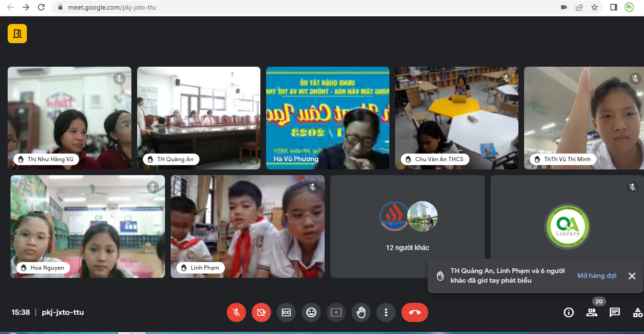Image resolution: width=644 pixels, height=334 pixels.
Task: Open the emoji reactions picker
Action: (311, 312)
